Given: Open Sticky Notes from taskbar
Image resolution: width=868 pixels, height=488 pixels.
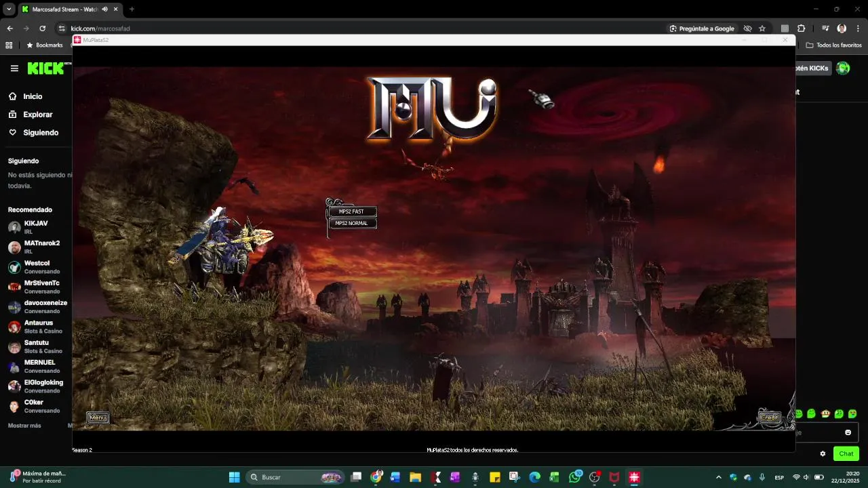Looking at the screenshot, I should (x=495, y=477).
